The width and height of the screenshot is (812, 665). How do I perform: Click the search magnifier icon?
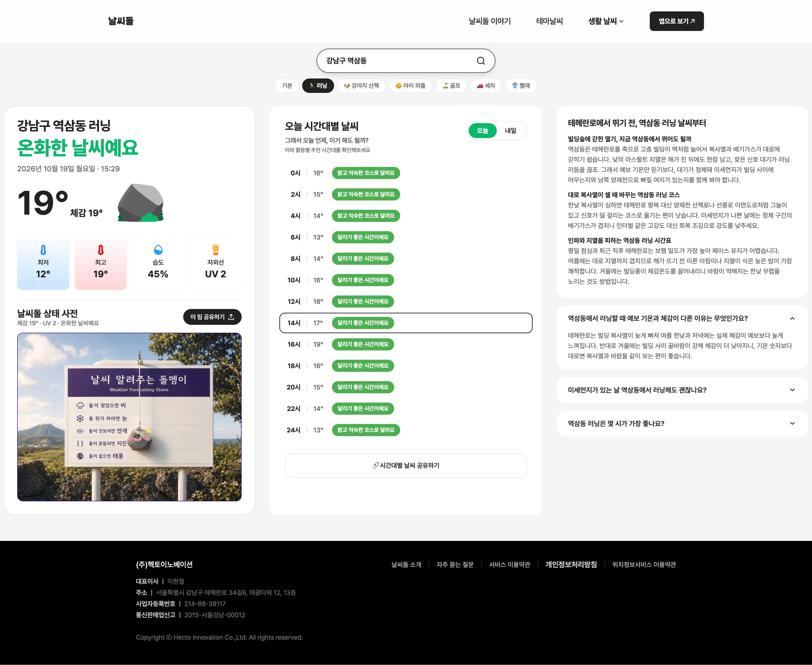(x=481, y=61)
